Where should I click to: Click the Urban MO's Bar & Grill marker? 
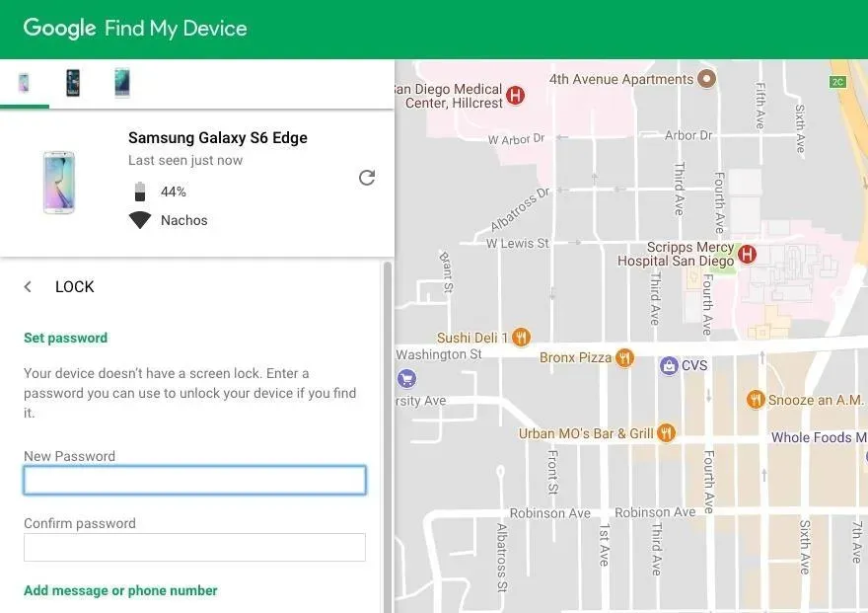(x=666, y=432)
